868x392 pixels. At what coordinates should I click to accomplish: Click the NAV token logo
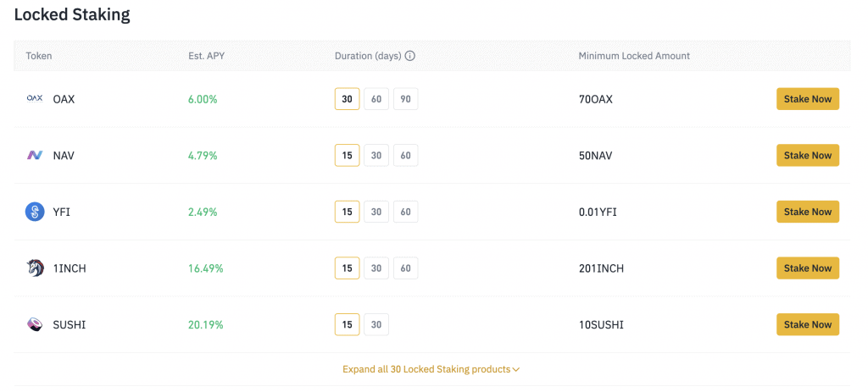[34, 156]
